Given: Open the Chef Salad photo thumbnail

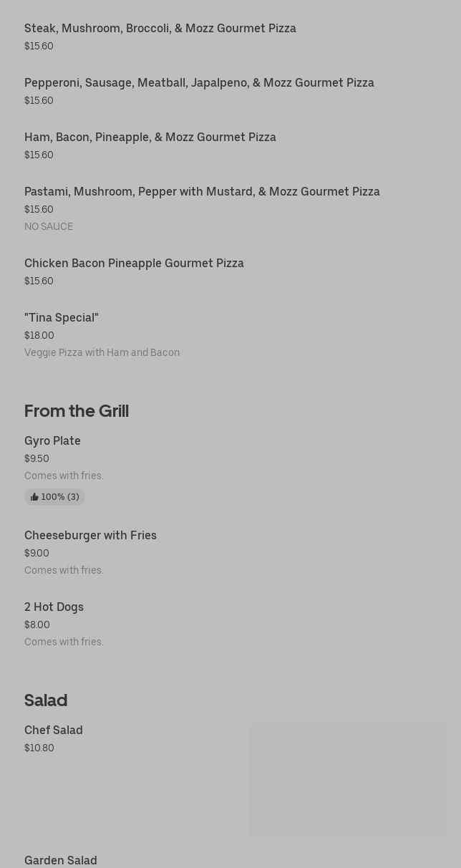Looking at the screenshot, I should coord(347,779).
